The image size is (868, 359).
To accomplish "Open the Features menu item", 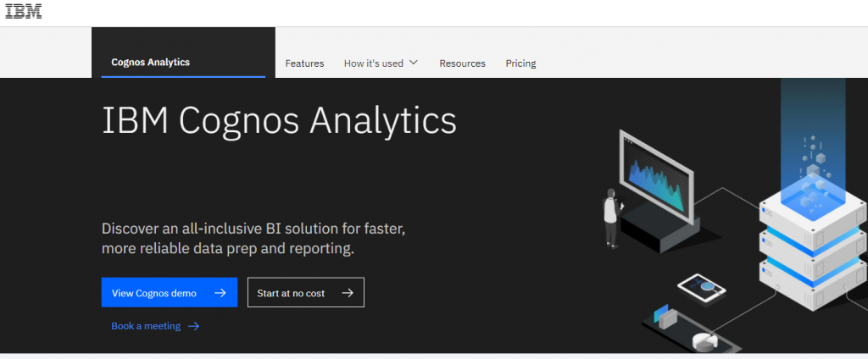I will click(304, 64).
